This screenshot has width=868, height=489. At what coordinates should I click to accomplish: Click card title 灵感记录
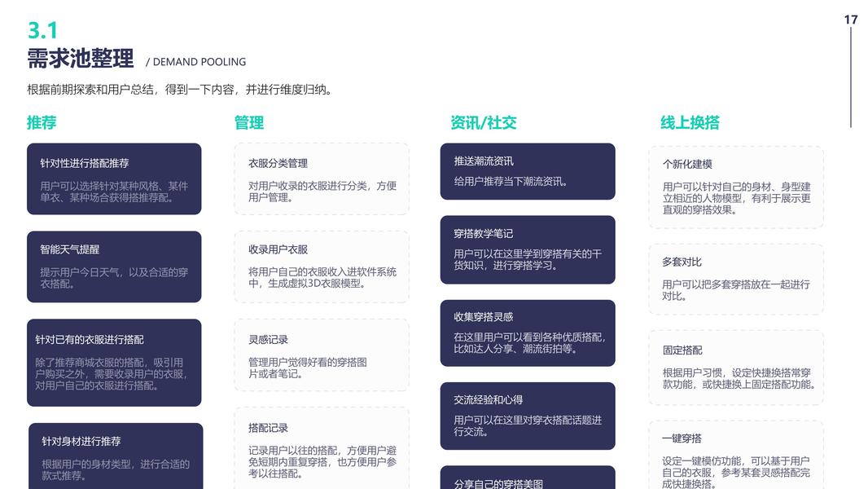[268, 340]
